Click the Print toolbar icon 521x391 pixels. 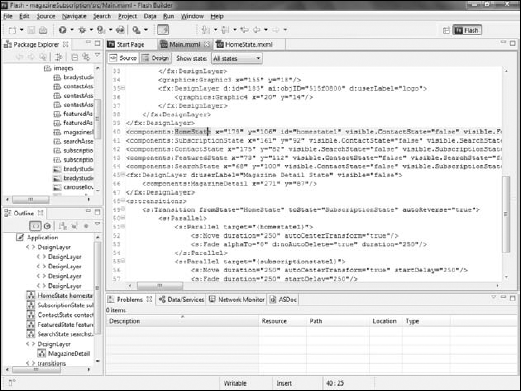[43, 30]
